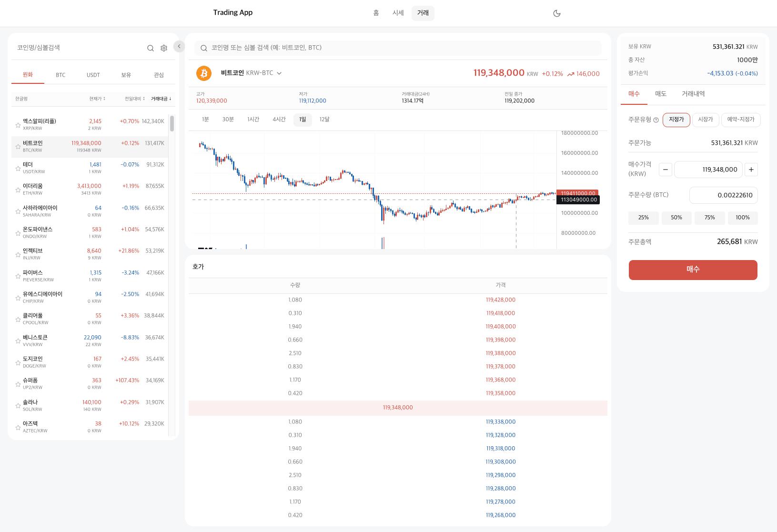Screen dimensions: 777x532
Task: Choose 예약-지정가 order type
Action: tap(741, 120)
